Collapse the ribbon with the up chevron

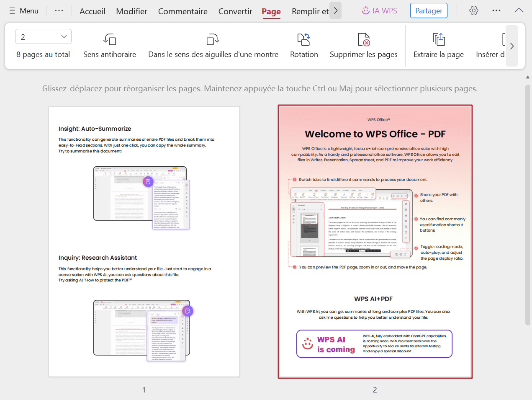(519, 10)
